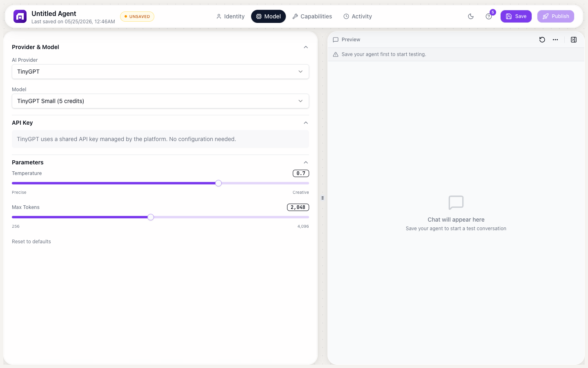Viewport: 588px width, 368px height.
Task: Open the Activity tab
Action: pyautogui.click(x=358, y=16)
